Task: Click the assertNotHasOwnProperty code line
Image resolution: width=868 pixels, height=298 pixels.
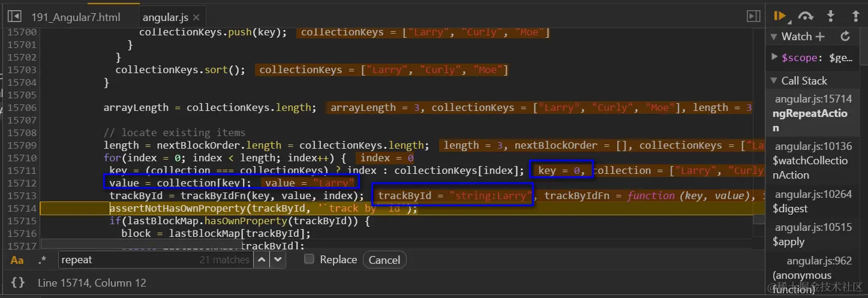Action: pyautogui.click(x=263, y=208)
